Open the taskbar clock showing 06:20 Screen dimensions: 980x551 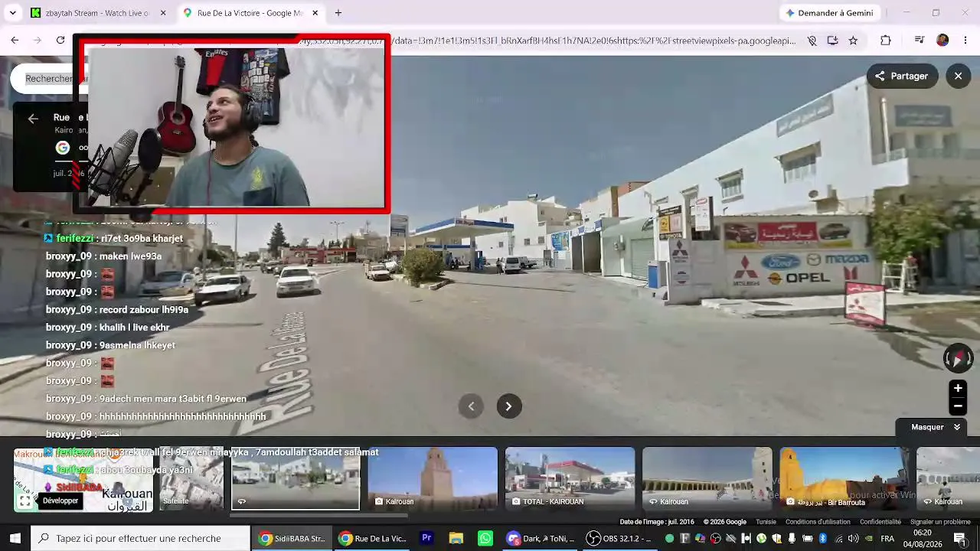coord(923,539)
